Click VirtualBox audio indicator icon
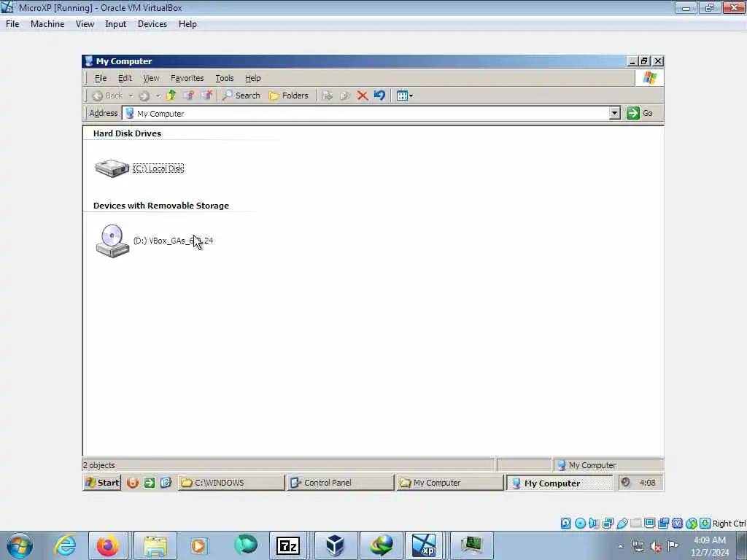The image size is (747, 560). click(594, 524)
